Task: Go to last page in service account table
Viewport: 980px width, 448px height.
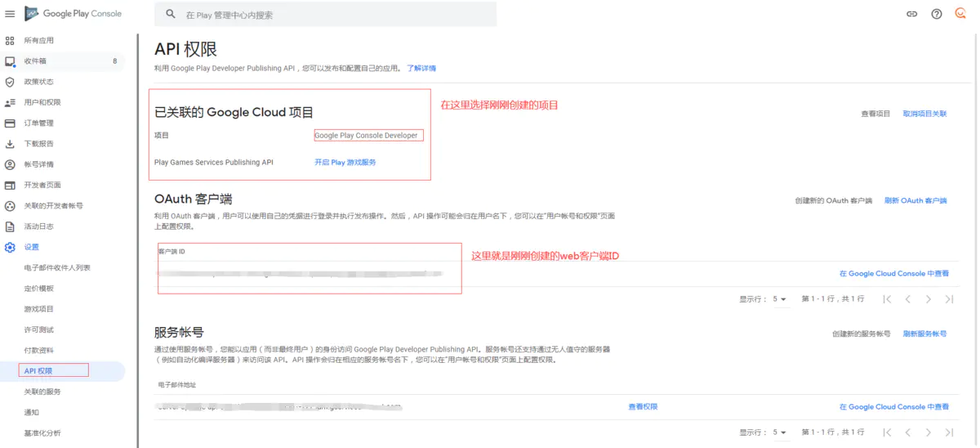Action: pyautogui.click(x=949, y=432)
